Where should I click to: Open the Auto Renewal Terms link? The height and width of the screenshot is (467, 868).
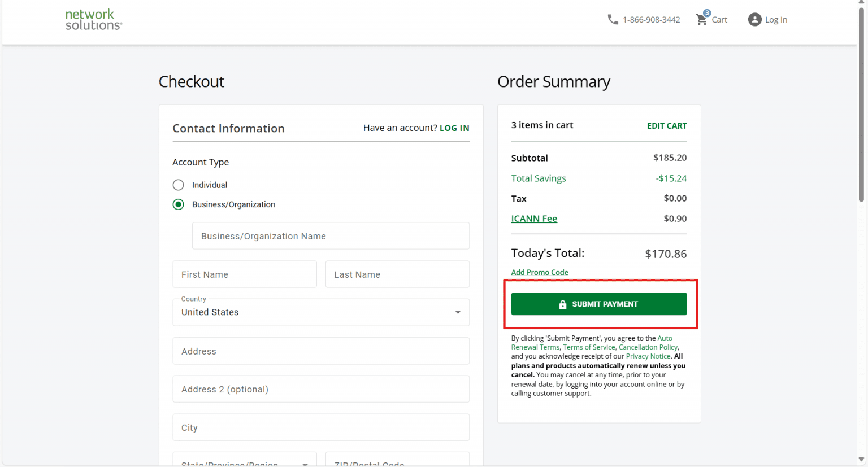coord(592,343)
